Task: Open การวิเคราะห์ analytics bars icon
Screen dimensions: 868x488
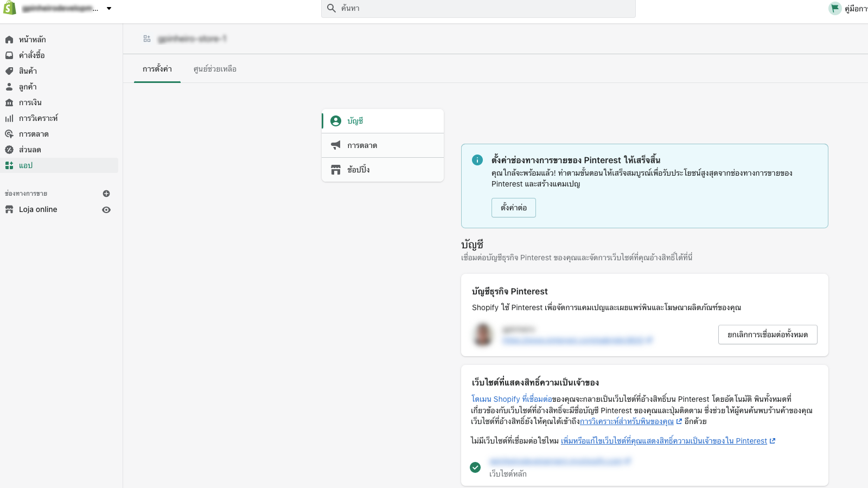Action: pos(9,118)
